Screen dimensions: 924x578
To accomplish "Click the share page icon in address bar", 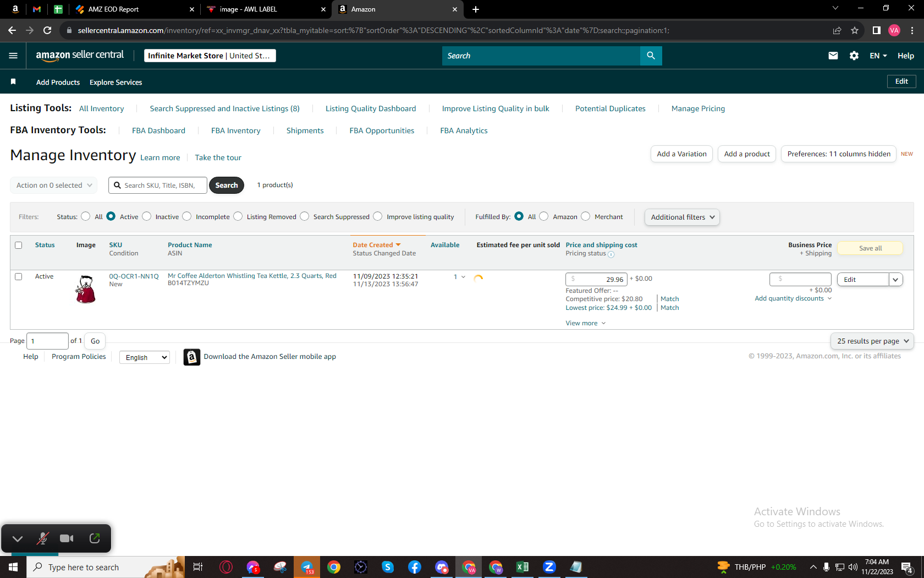I will 837,30.
